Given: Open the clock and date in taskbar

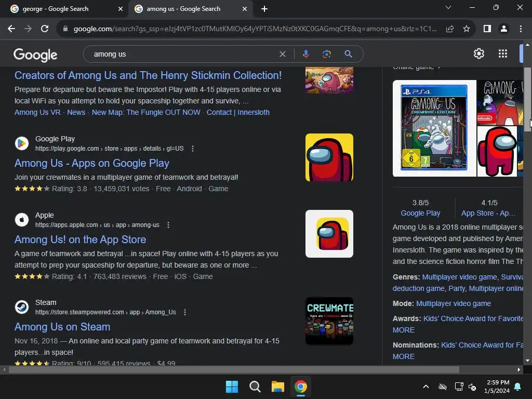Looking at the screenshot, I should tap(498, 387).
